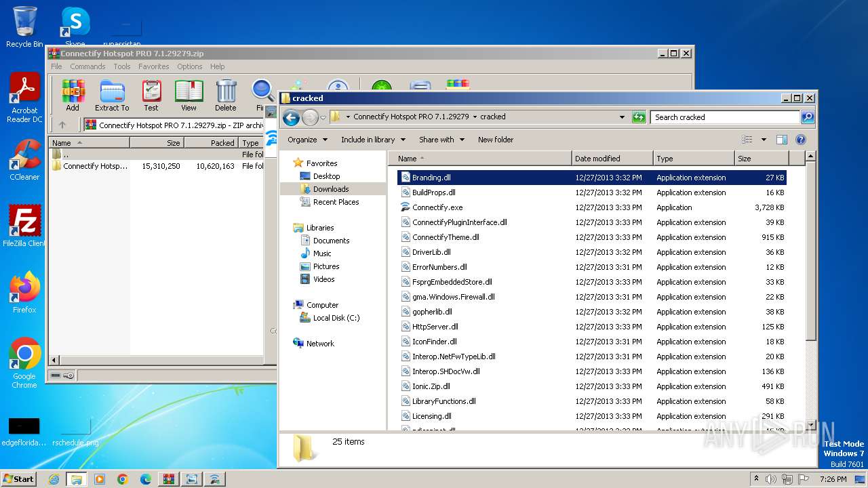This screenshot has height=488, width=868.
Task: Select Desktop in navigation pane
Action: (x=326, y=176)
